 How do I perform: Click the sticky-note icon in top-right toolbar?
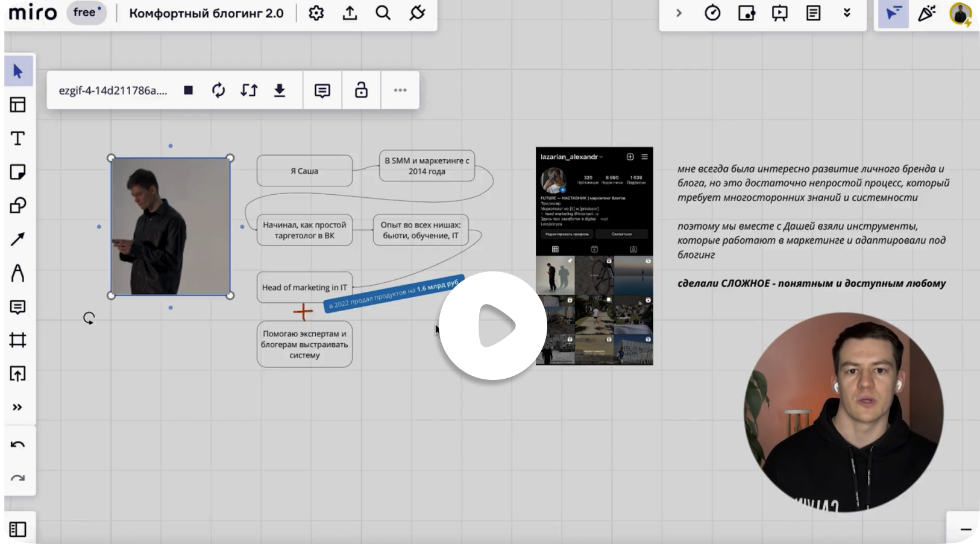pyautogui.click(x=746, y=13)
